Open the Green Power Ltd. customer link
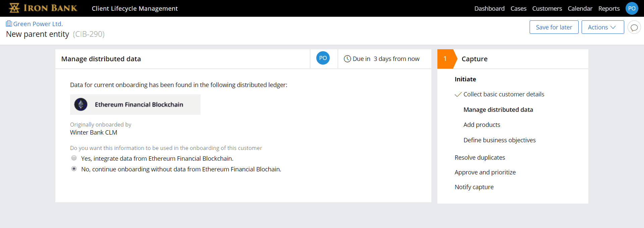The width and height of the screenshot is (644, 228). coord(38,24)
